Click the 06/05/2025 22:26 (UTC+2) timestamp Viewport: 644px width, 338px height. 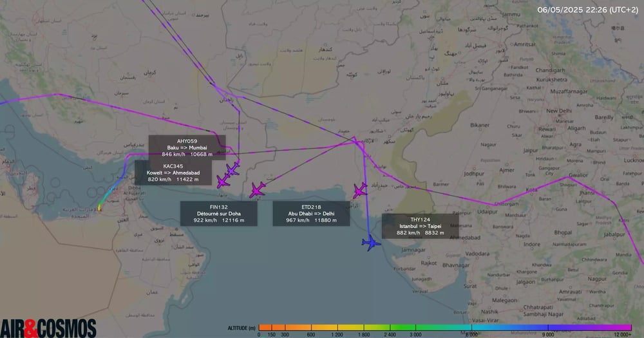587,10
